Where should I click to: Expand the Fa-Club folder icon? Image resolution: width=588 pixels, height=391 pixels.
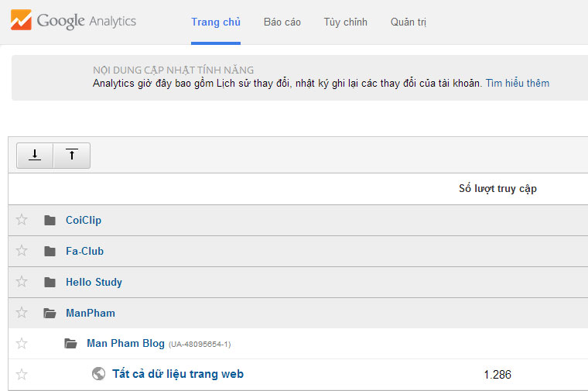point(50,251)
